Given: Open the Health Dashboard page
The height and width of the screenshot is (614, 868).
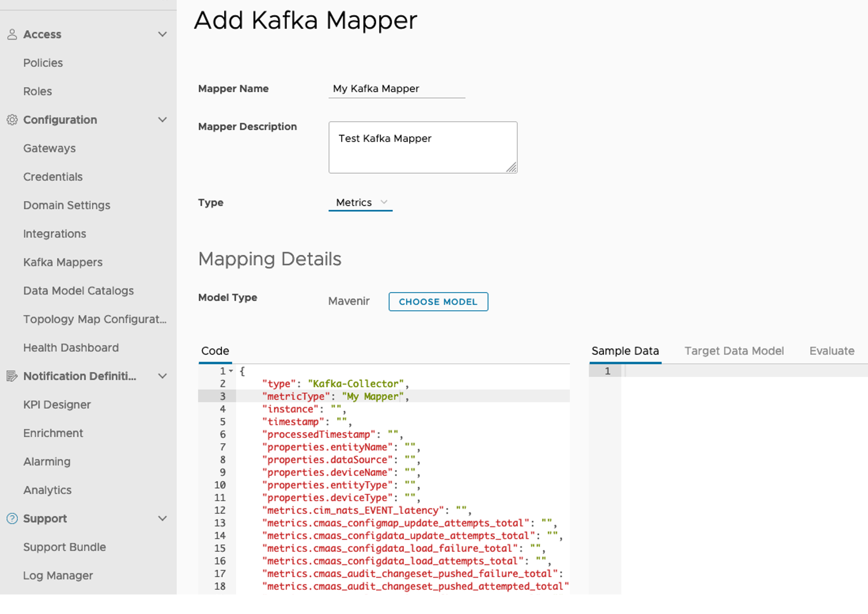Looking at the screenshot, I should pyautogui.click(x=71, y=348).
